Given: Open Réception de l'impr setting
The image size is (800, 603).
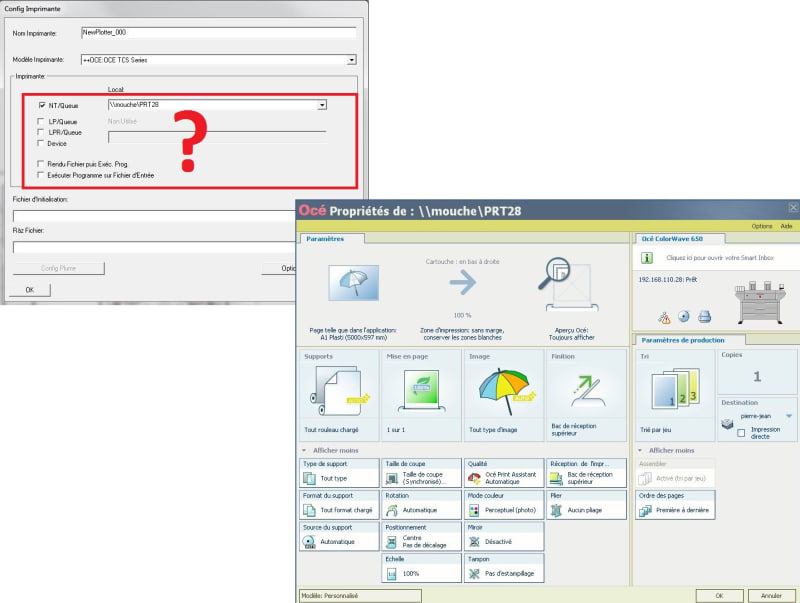Looking at the screenshot, I should coord(586,473).
